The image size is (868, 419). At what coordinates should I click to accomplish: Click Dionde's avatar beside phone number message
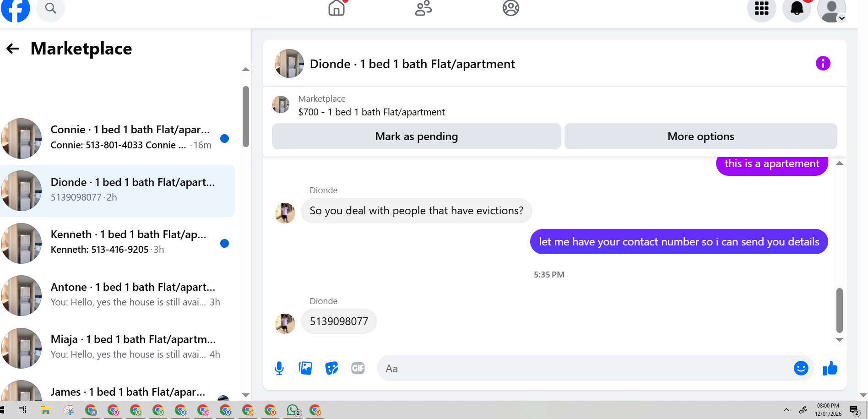tap(285, 324)
